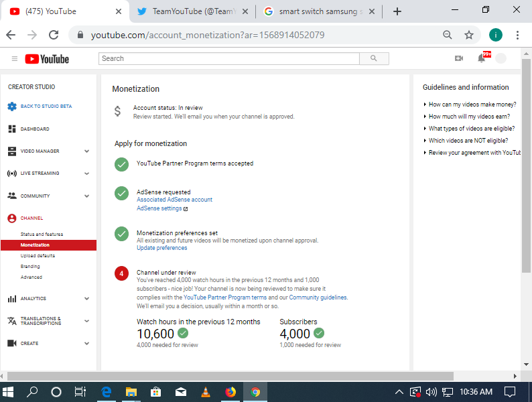The width and height of the screenshot is (532, 402).
Task: Click the Dashboard icon in sidebar
Action: [x=12, y=129]
